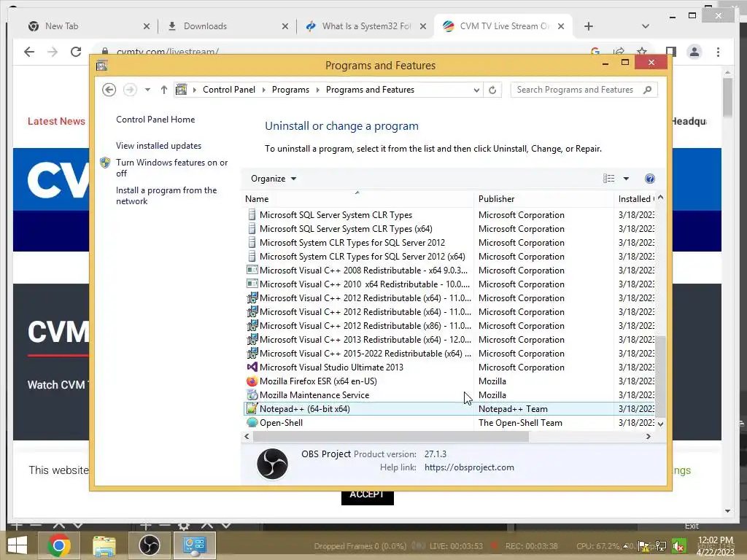Sort by the Name column header

coord(357,198)
